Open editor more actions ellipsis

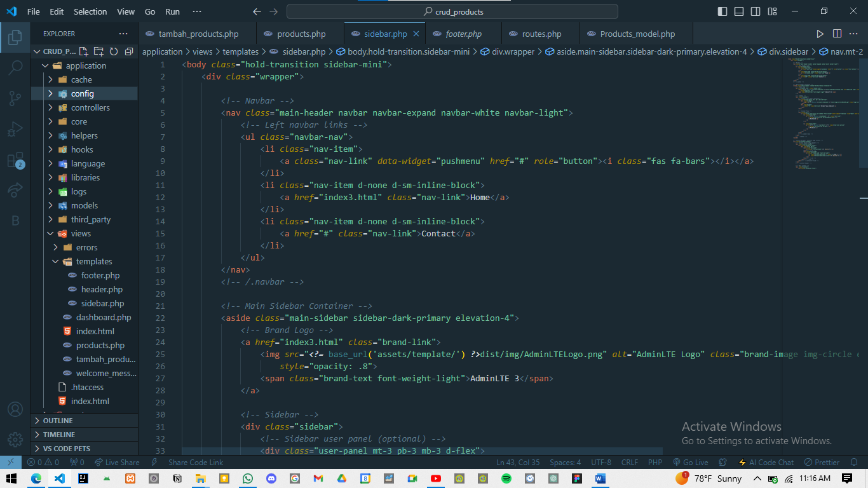pos(855,34)
